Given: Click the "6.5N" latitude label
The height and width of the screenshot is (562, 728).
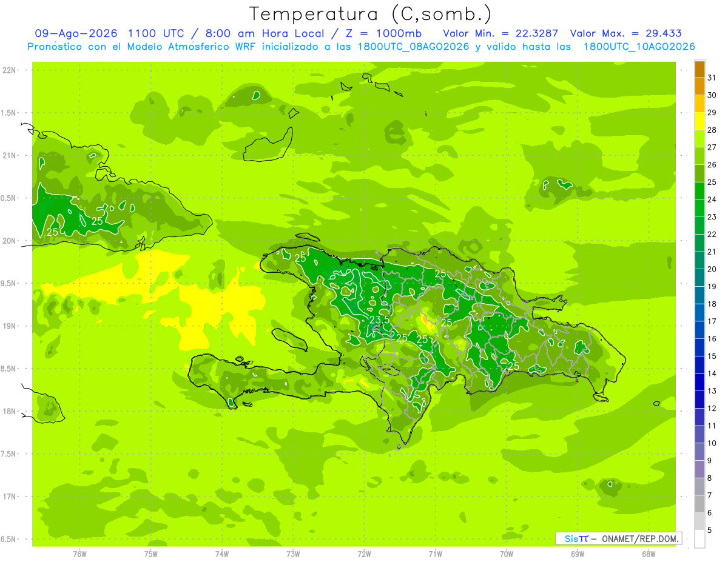Looking at the screenshot, I should point(9,539).
